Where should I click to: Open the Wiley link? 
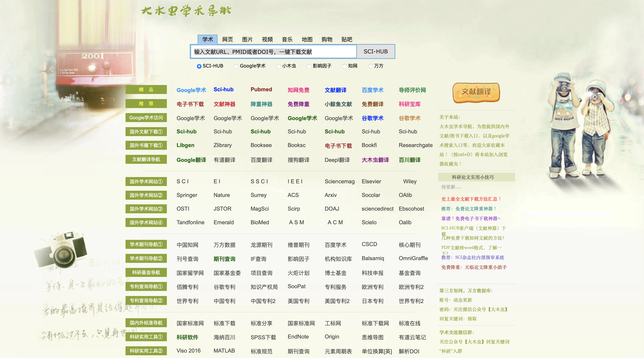pyautogui.click(x=410, y=182)
